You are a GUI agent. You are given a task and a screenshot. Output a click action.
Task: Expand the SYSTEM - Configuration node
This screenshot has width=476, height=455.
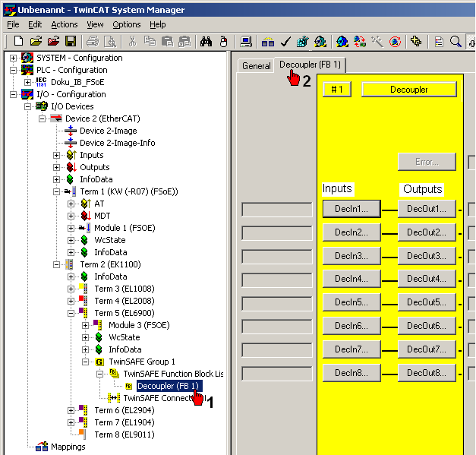(14, 58)
